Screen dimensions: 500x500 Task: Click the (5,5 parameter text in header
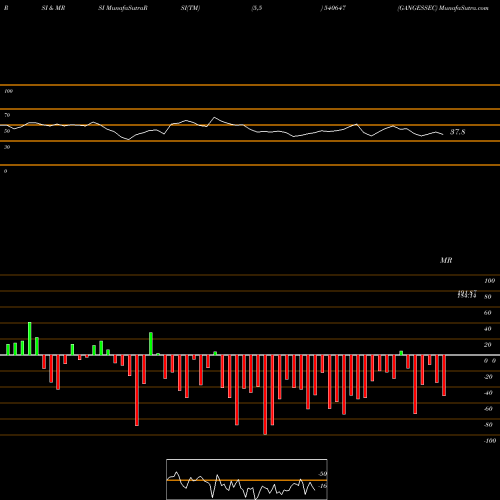[x=257, y=8]
